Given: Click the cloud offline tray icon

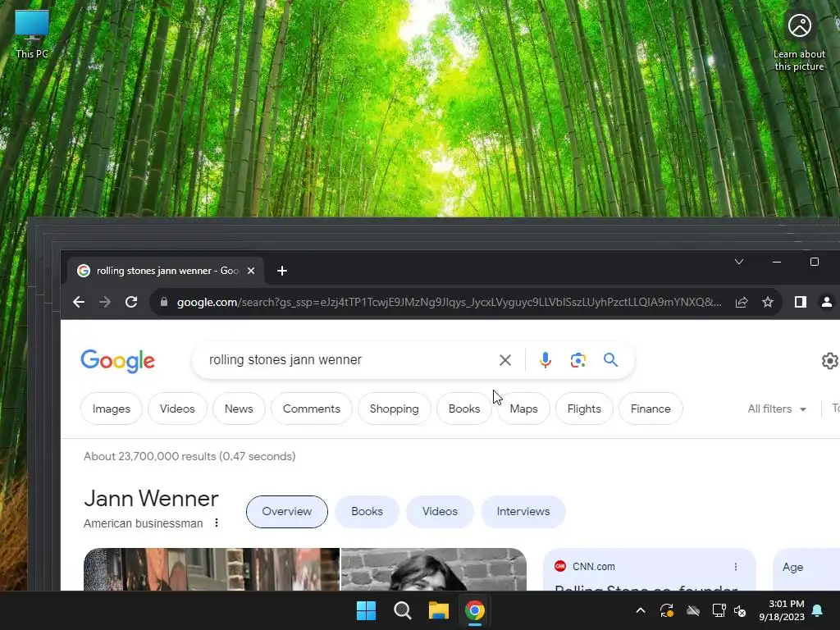Looking at the screenshot, I should pos(693,610).
